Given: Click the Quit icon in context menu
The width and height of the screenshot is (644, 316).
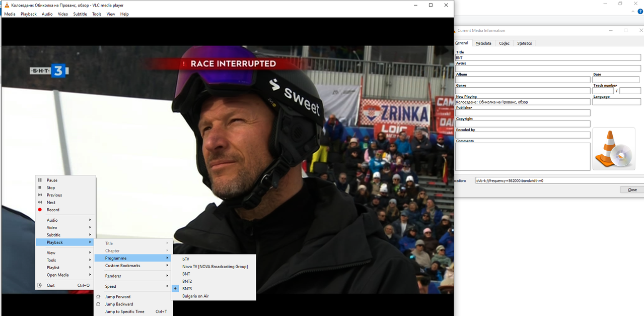Looking at the screenshot, I should [40, 285].
